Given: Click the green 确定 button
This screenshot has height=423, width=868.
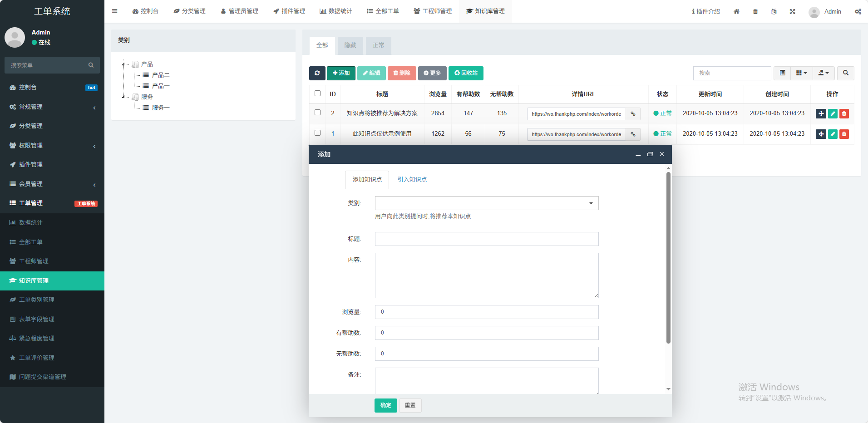Looking at the screenshot, I should (x=385, y=405).
